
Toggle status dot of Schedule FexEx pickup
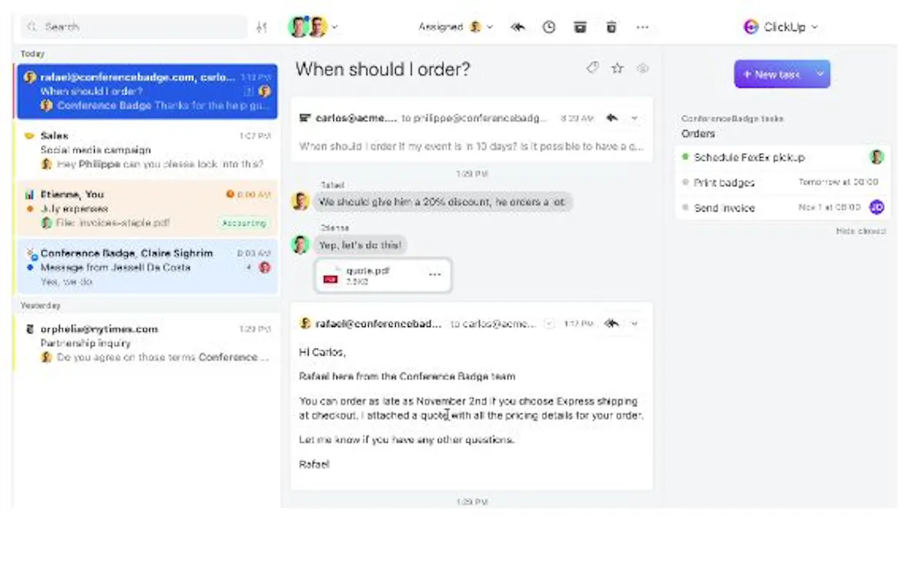(x=685, y=157)
